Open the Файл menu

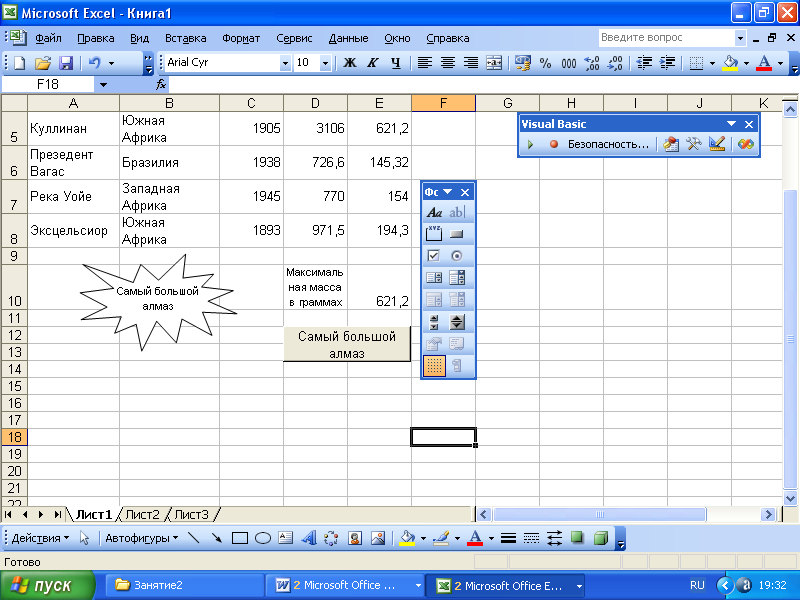(48, 38)
